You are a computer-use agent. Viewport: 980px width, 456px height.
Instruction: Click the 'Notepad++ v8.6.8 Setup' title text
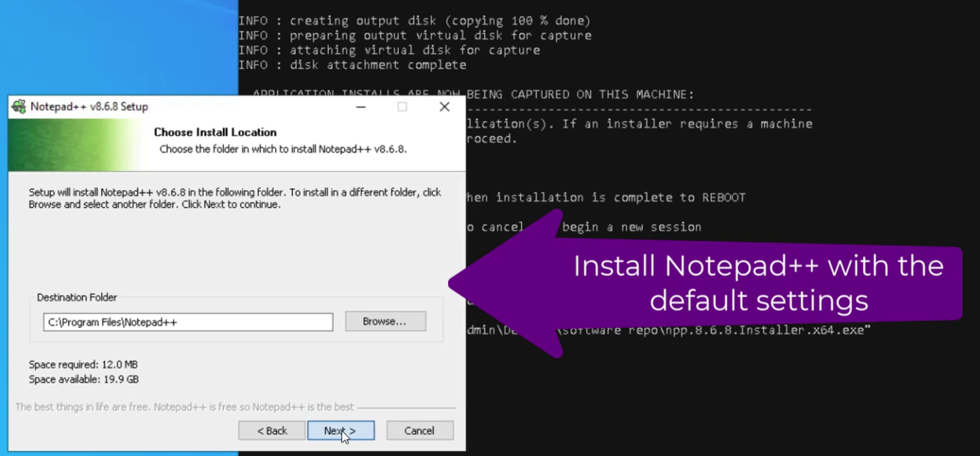click(x=89, y=106)
